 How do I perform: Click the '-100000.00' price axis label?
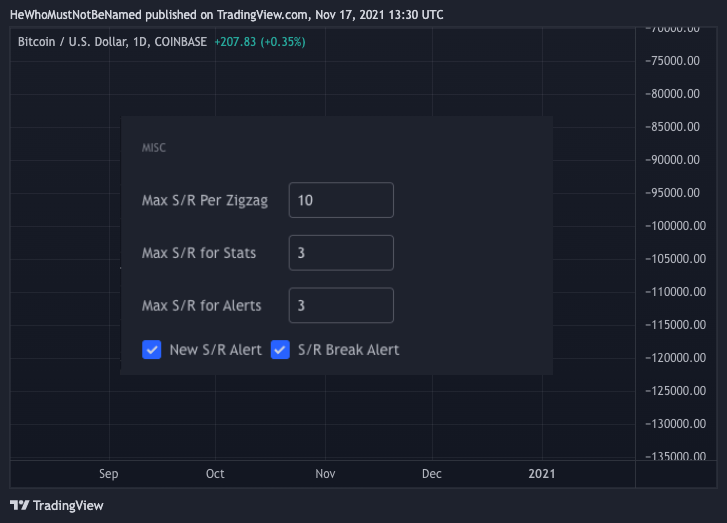676,226
